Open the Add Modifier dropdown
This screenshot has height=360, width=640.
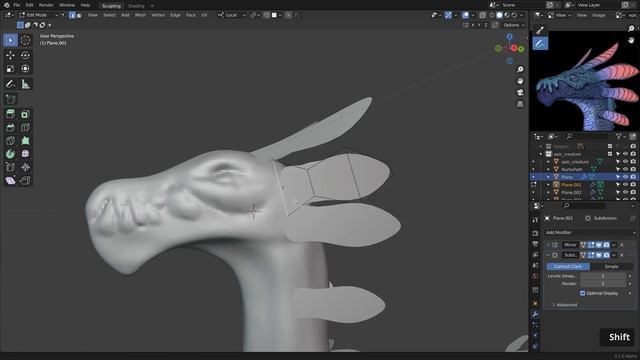pyautogui.click(x=590, y=232)
